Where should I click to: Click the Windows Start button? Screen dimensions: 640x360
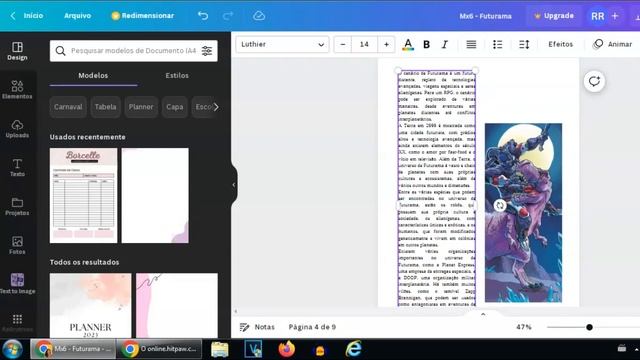12,349
